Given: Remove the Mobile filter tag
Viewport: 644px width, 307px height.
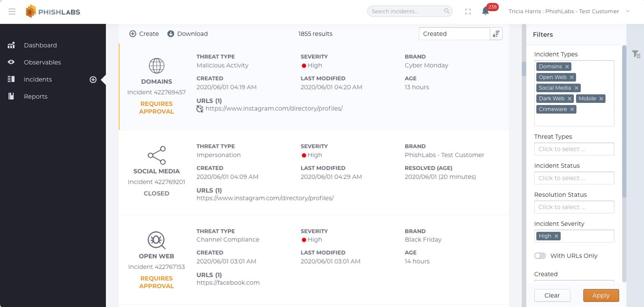Looking at the screenshot, I should coord(601,98).
